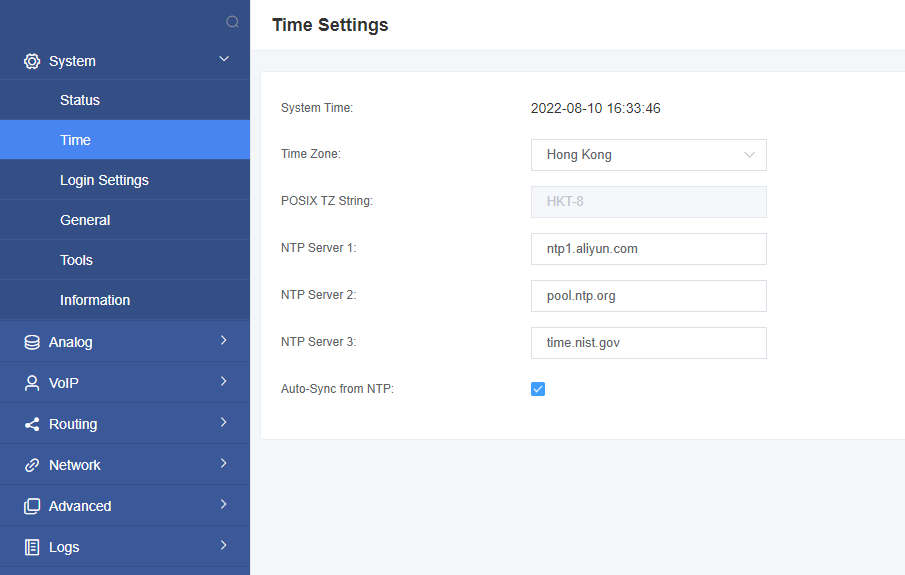Click the VoIP menu label
Image resolution: width=905 pixels, height=575 pixels.
[x=63, y=383]
